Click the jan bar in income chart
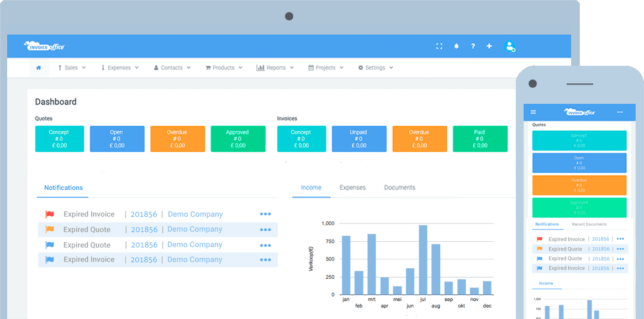Screen dimensions: 644x319 coord(346,265)
